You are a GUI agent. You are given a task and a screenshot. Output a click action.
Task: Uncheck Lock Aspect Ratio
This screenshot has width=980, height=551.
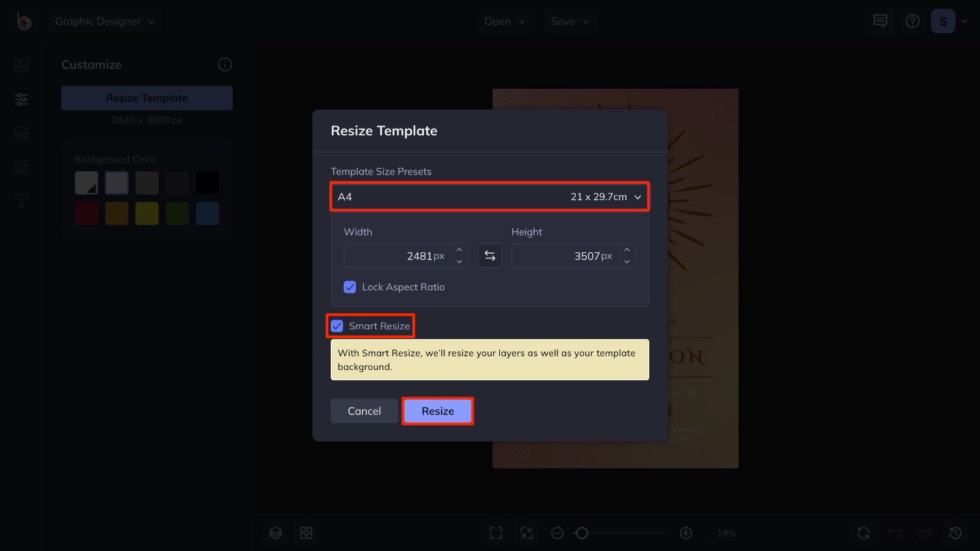click(350, 287)
